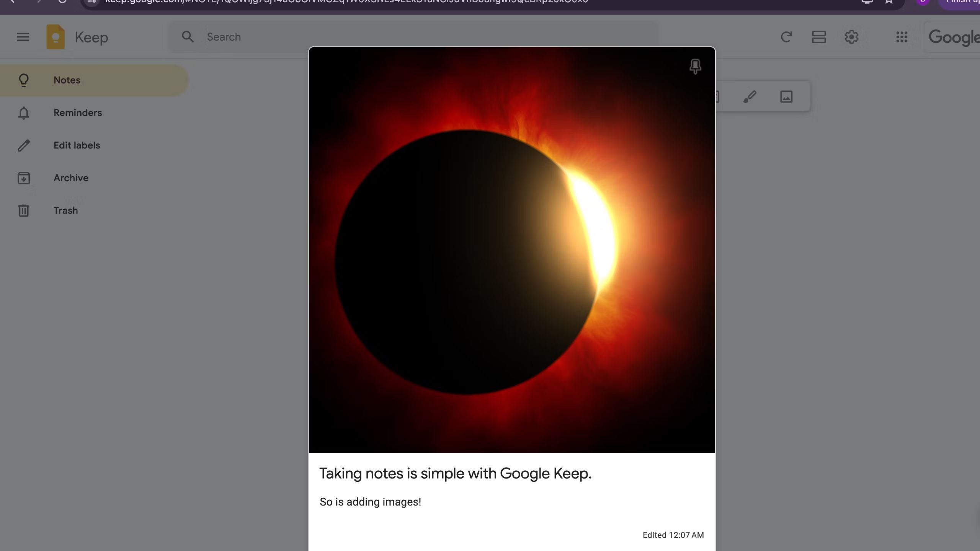Click the Keep logo icon
The image size is (980, 551).
point(56,37)
